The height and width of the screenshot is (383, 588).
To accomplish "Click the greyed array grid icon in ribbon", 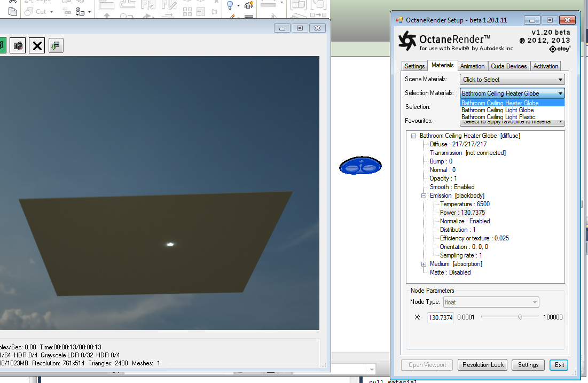I will [x=187, y=12].
